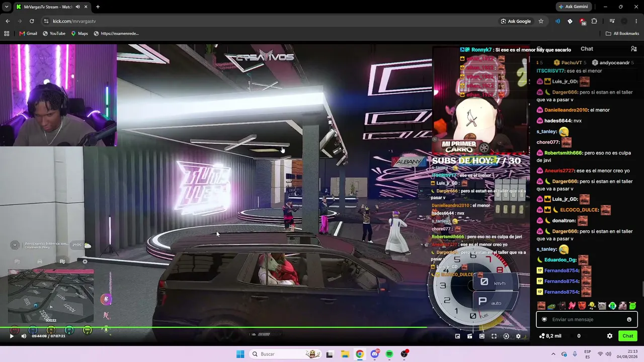Open a new browser tab

(x=98, y=7)
